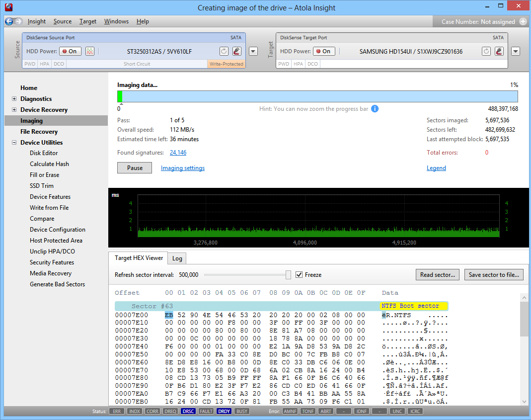Click the target port disk icon next to refresh
Screen dimensions: 531x420
click(x=499, y=51)
